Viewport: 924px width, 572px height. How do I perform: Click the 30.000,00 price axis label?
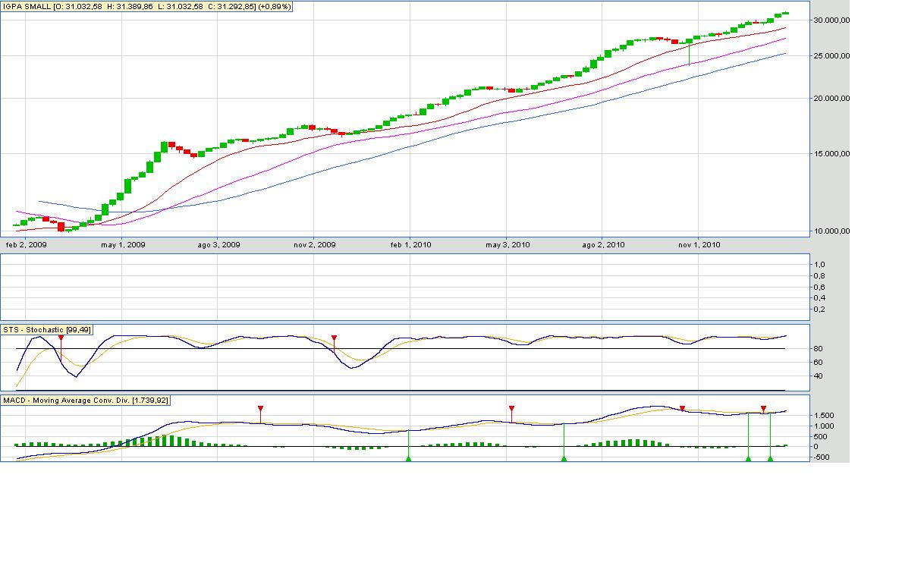click(x=830, y=20)
